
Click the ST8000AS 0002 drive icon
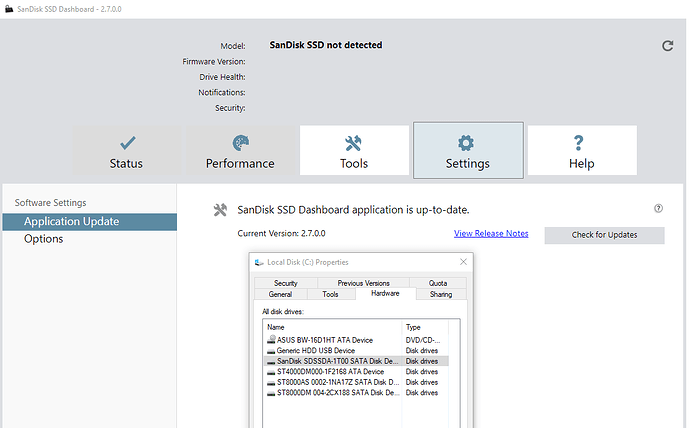tap(271, 383)
